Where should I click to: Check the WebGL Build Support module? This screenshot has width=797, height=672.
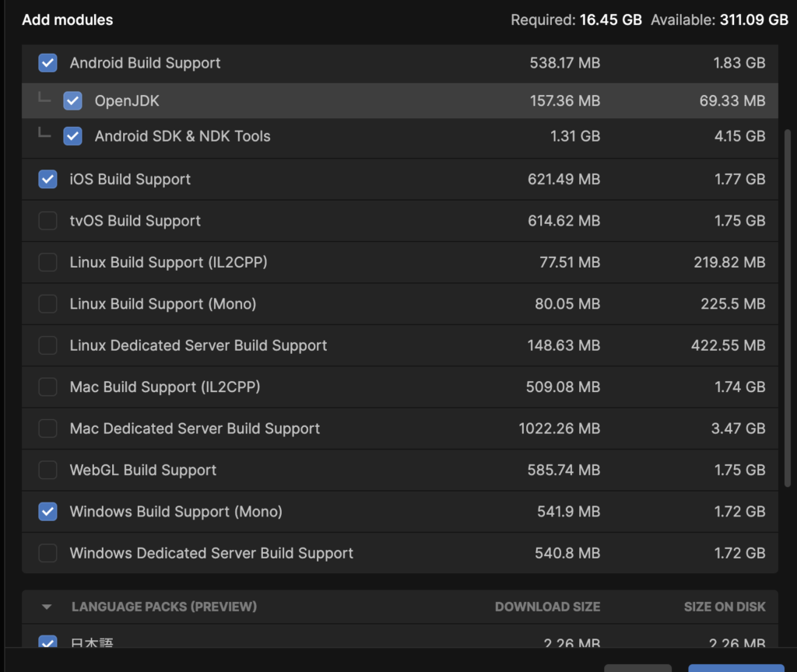point(47,470)
